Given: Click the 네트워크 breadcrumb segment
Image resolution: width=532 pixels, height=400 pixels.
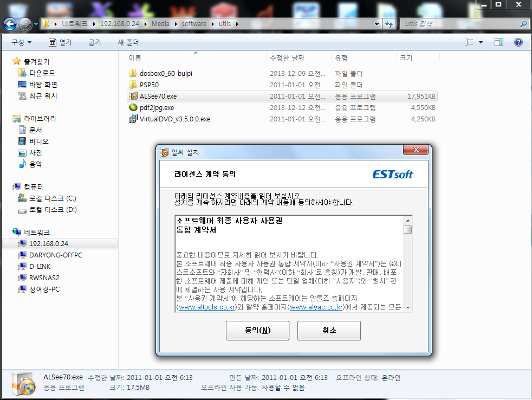Looking at the screenshot, I should point(75,24).
